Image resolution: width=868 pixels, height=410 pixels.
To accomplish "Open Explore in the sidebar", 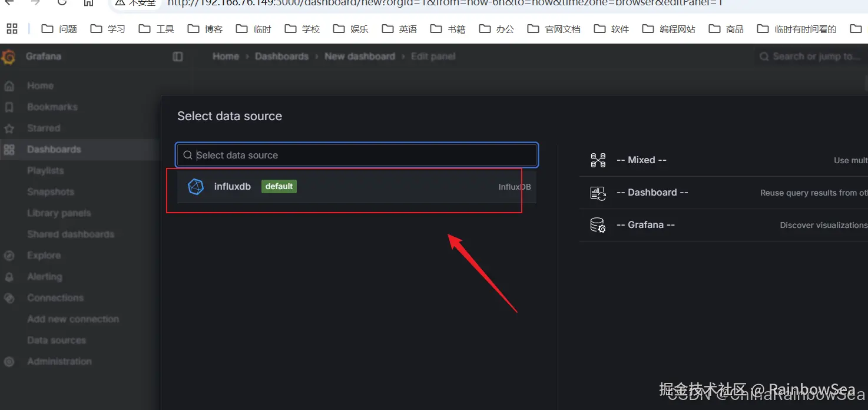I will tap(44, 255).
